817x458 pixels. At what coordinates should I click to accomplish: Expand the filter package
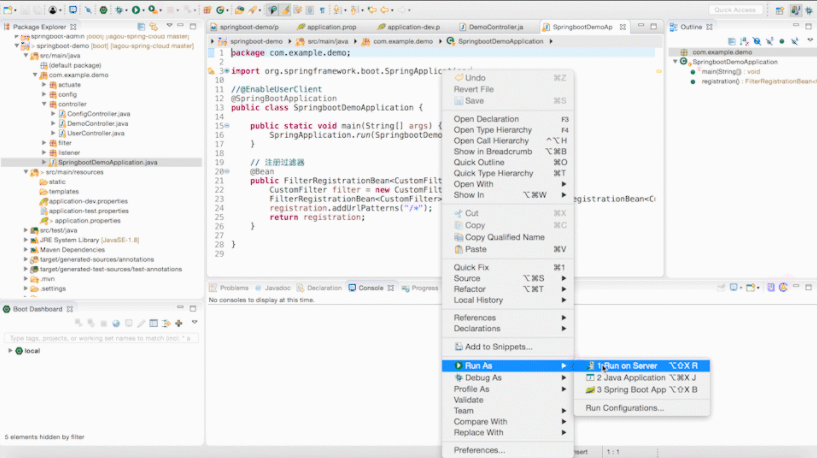click(44, 143)
